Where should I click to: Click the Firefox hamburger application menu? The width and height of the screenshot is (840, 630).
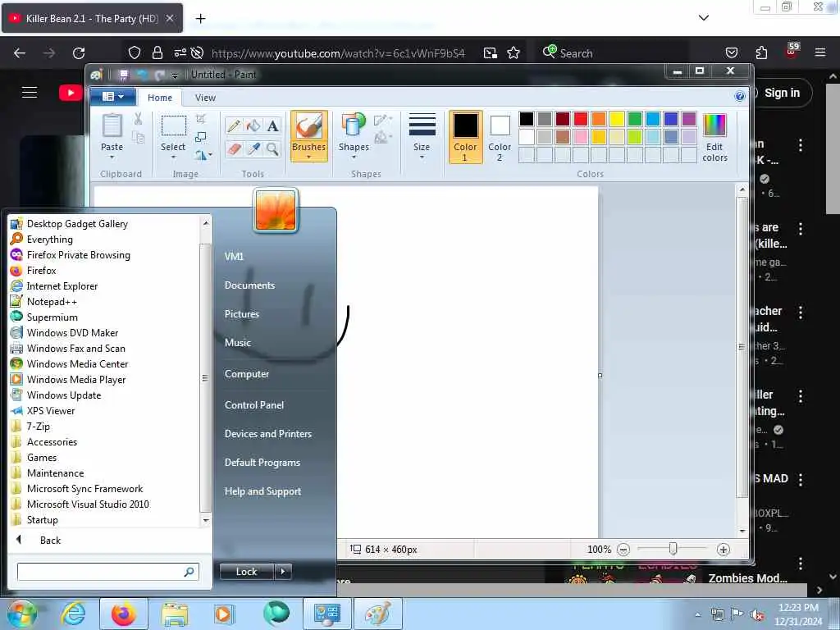tap(819, 52)
